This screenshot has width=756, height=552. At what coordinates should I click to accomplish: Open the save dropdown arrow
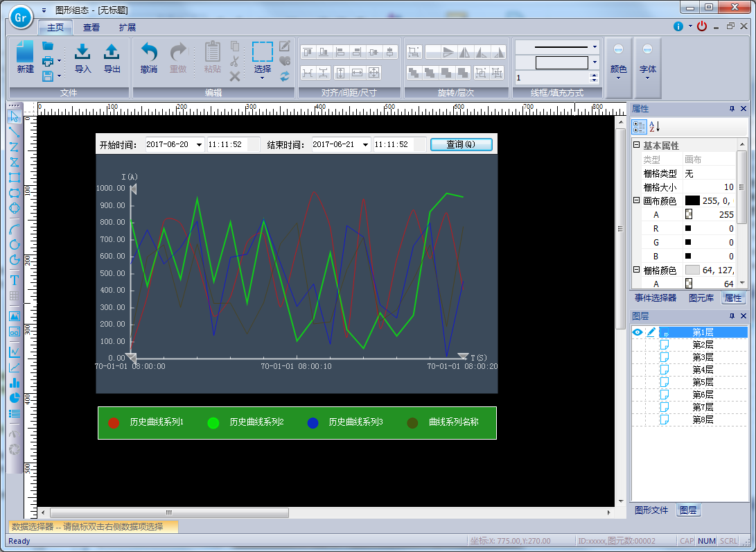(x=60, y=76)
